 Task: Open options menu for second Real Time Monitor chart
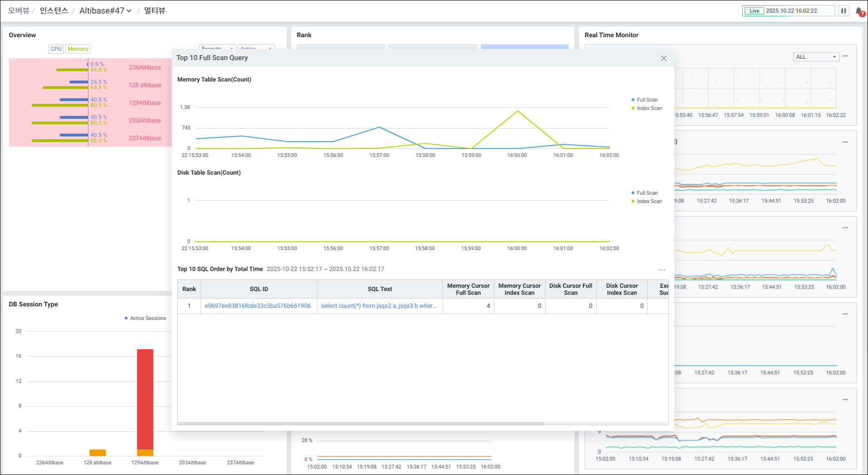[x=845, y=142]
